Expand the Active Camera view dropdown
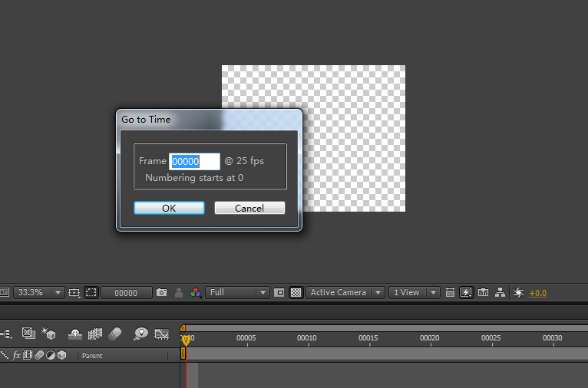588x388 pixels. click(x=345, y=292)
